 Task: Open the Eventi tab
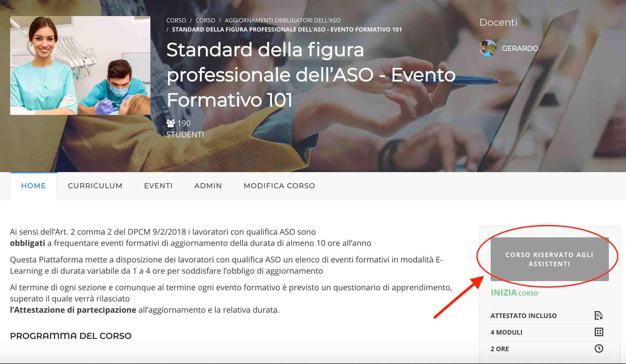[158, 186]
